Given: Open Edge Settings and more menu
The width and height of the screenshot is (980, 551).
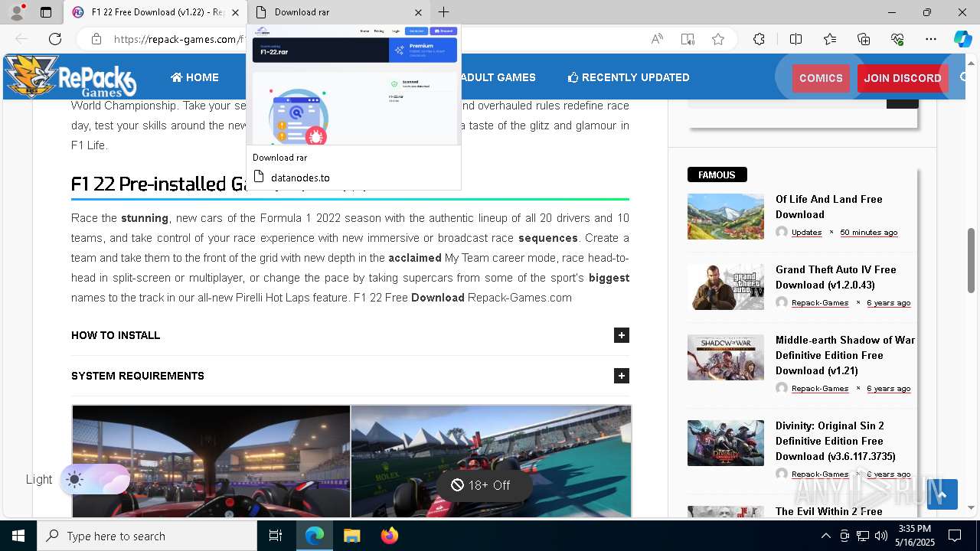Looking at the screenshot, I should (x=931, y=39).
